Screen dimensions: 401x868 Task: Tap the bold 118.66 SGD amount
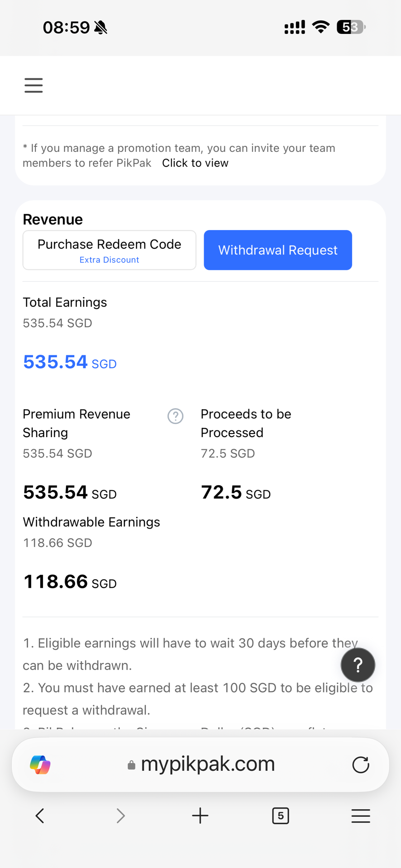[70, 582]
